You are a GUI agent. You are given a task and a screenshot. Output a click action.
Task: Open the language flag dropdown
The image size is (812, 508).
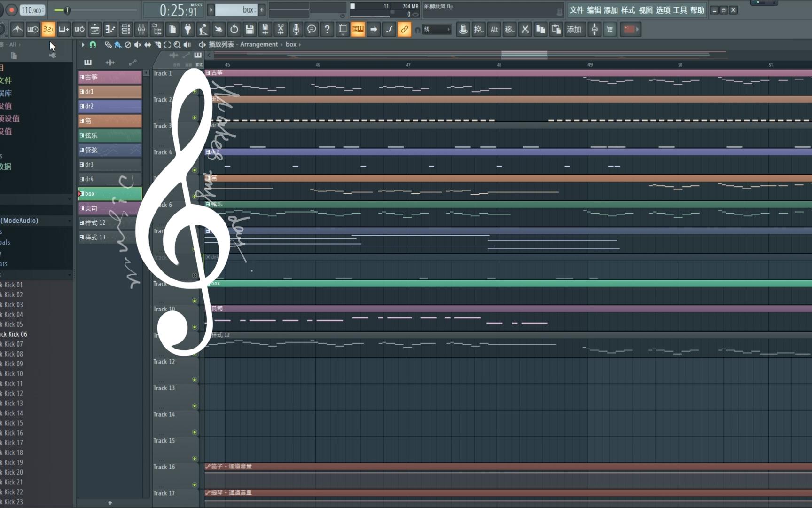pos(631,30)
